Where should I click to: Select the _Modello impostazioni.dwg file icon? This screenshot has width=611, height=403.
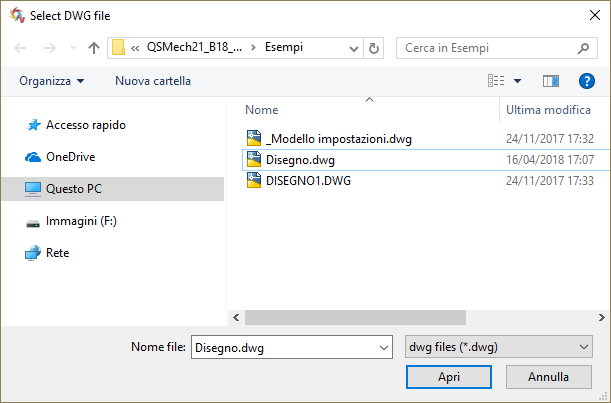pos(254,138)
